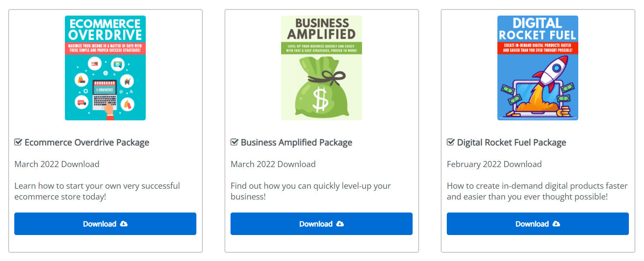Select the Digital Rocket Fuel Package title
Screen dimensions: 644x261
click(x=512, y=142)
